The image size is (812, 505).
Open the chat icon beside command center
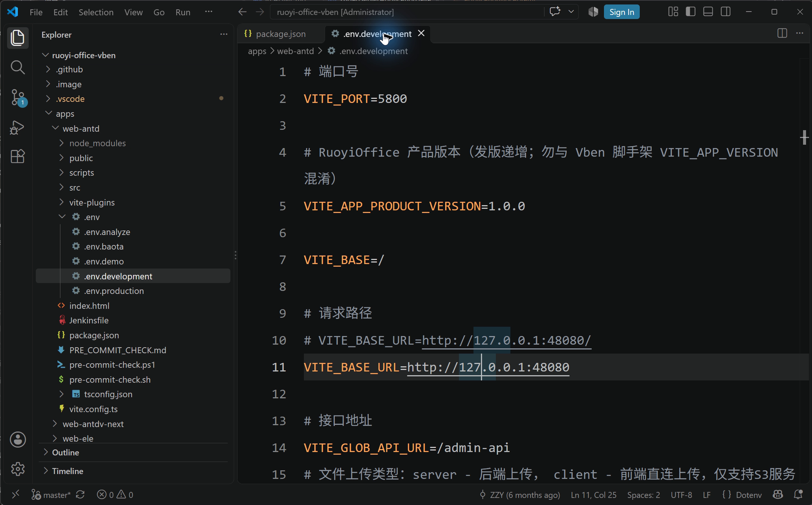click(555, 12)
